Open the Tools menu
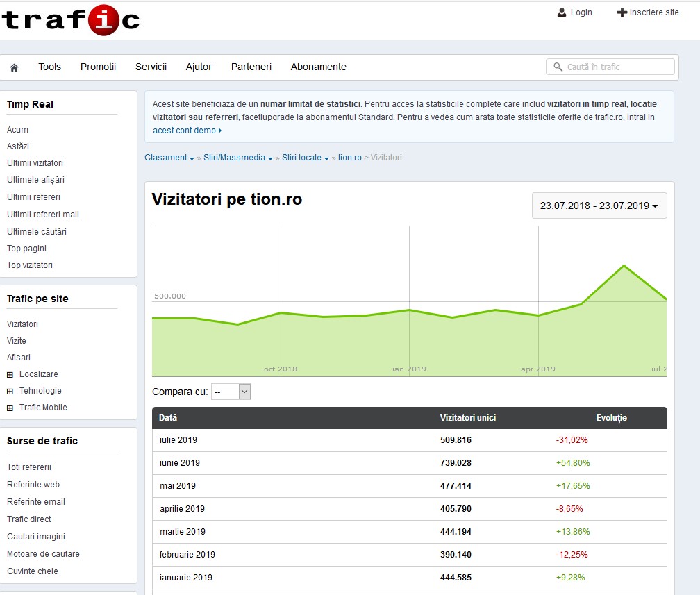The height and width of the screenshot is (595, 700). click(x=49, y=67)
